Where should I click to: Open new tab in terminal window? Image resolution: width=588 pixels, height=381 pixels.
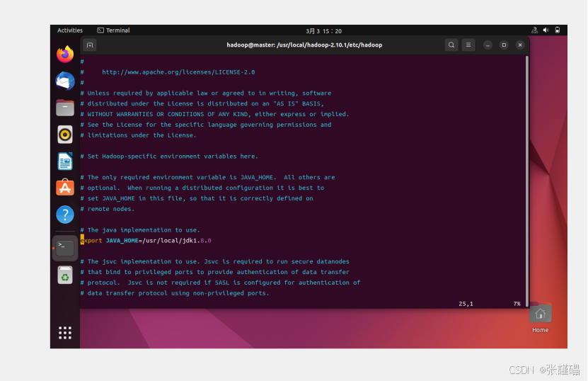pos(90,45)
